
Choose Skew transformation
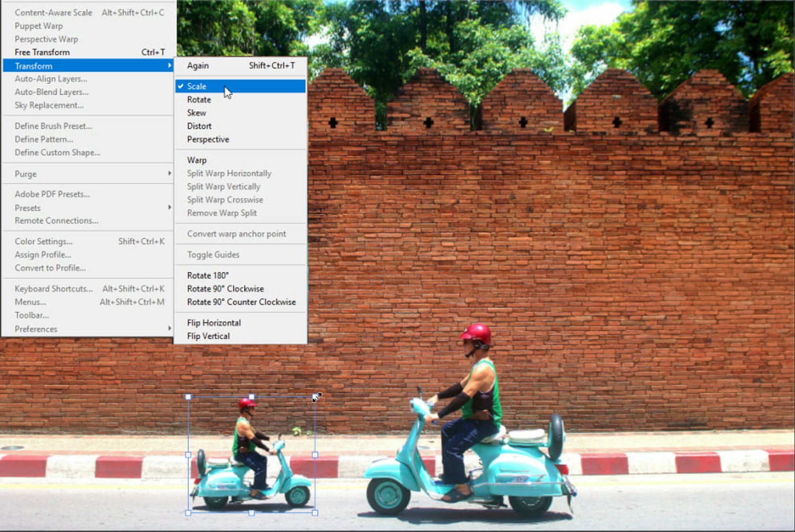[x=197, y=113]
